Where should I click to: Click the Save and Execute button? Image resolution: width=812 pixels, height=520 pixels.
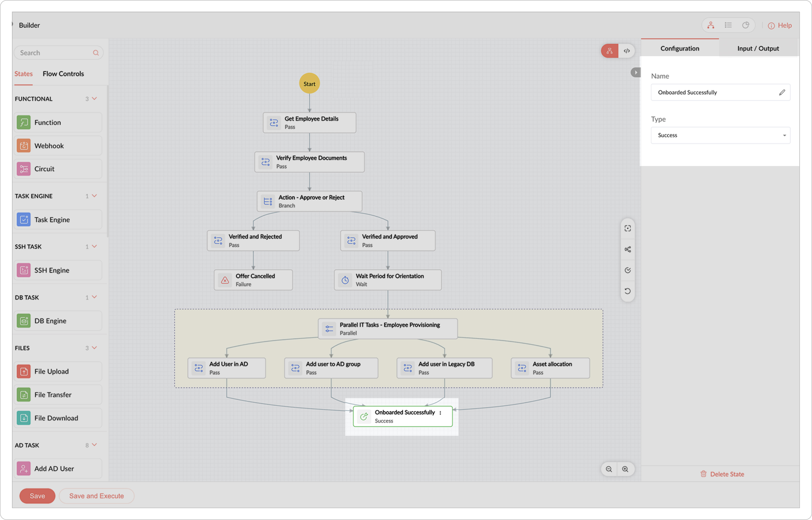pos(96,496)
